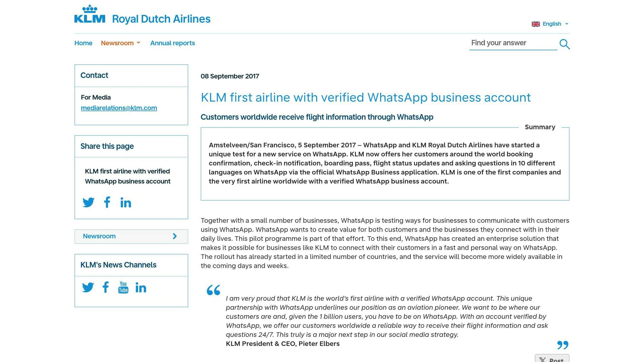Open KLM's Facebook news channel

[106, 287]
